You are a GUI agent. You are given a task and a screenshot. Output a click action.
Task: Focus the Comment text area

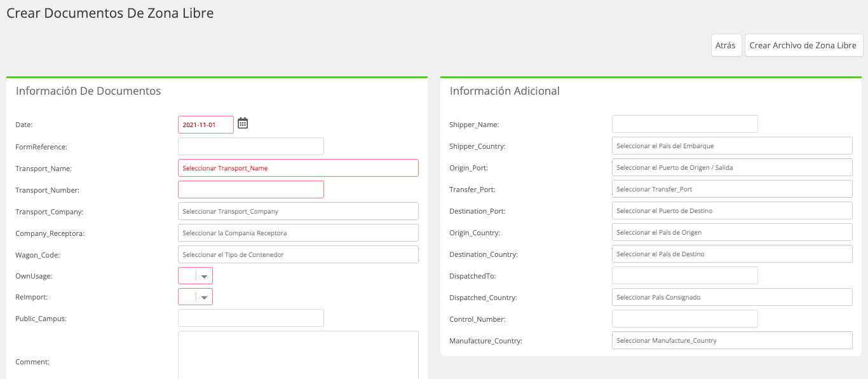pos(298,355)
